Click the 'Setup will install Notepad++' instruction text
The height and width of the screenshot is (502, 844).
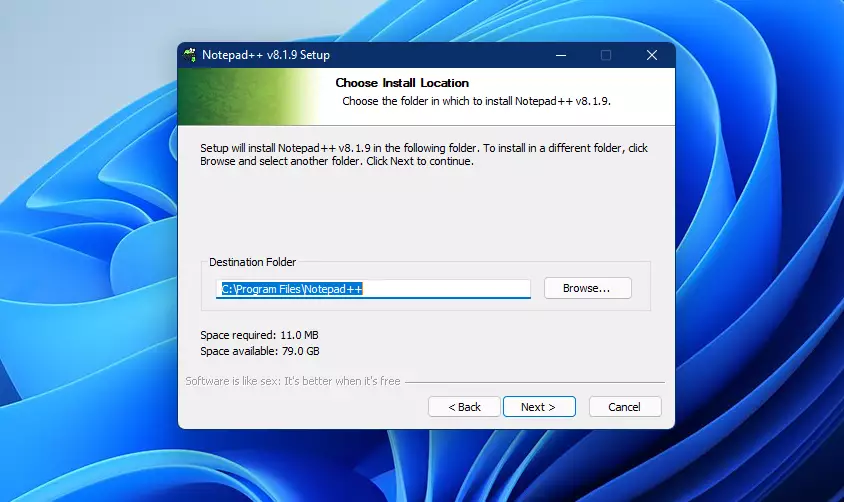click(424, 154)
